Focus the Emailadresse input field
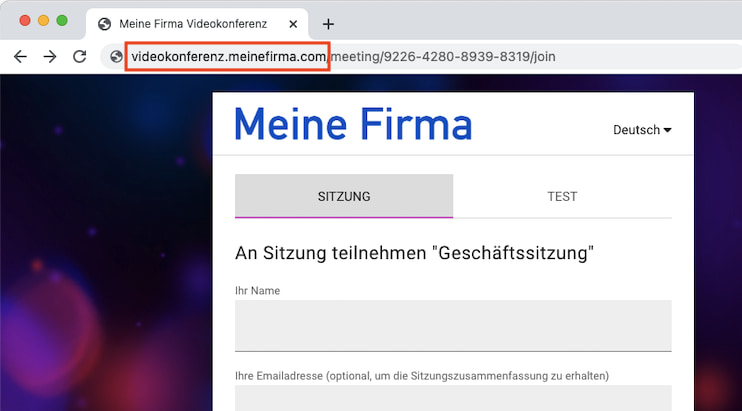Screen dimensions: 742x411 [453, 399]
